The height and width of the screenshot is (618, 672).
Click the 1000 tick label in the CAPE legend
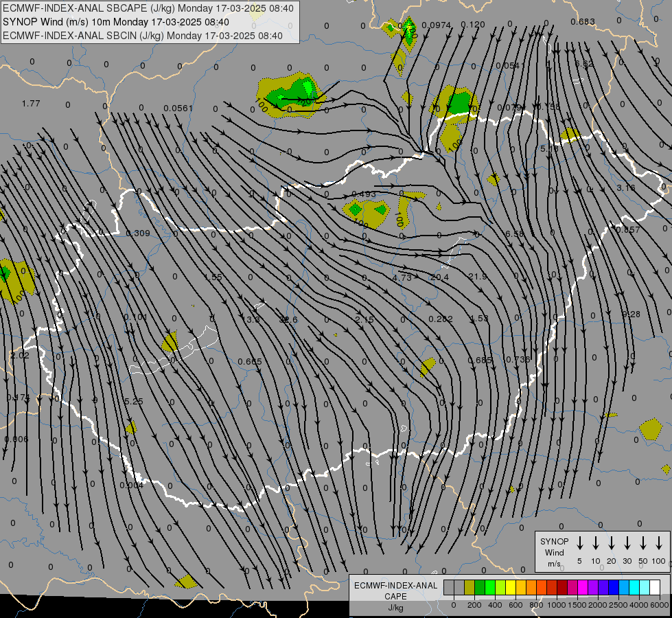[556, 605]
